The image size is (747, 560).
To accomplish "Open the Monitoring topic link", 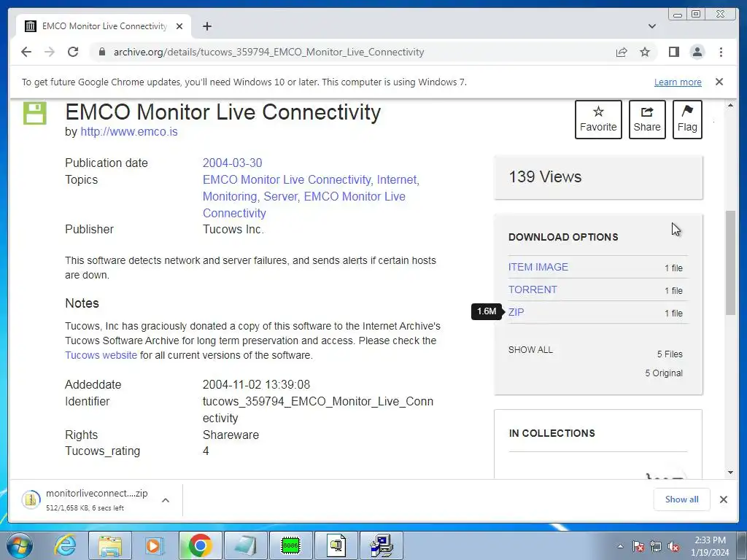I will coord(231,196).
